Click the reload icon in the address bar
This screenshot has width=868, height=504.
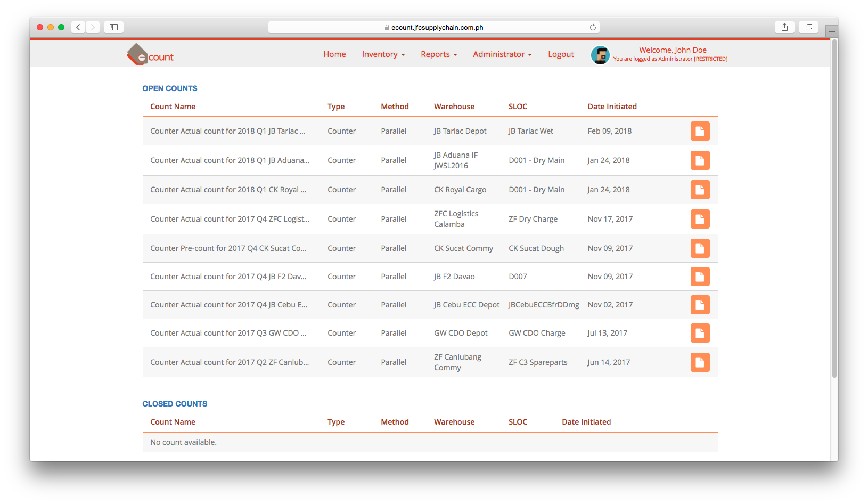click(592, 27)
